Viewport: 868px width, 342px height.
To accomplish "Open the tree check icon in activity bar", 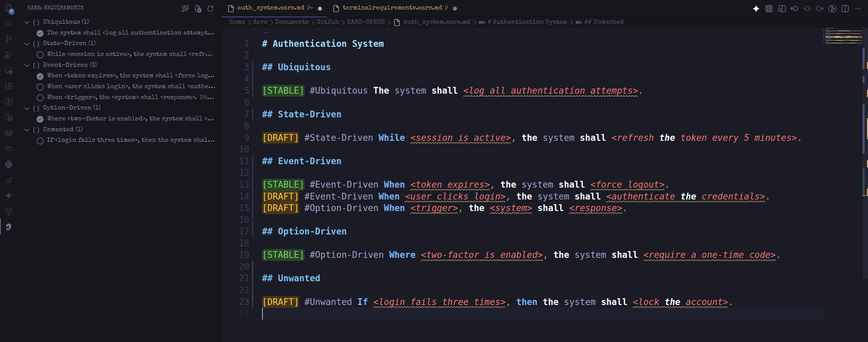I will tap(9, 211).
